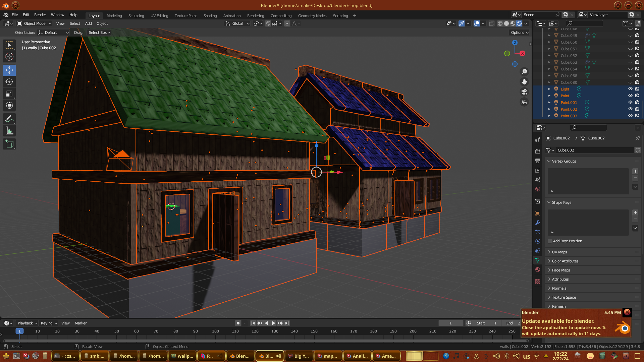The width and height of the screenshot is (644, 362).
Task: Collapse the Vertex Groups panel
Action: pos(563,161)
